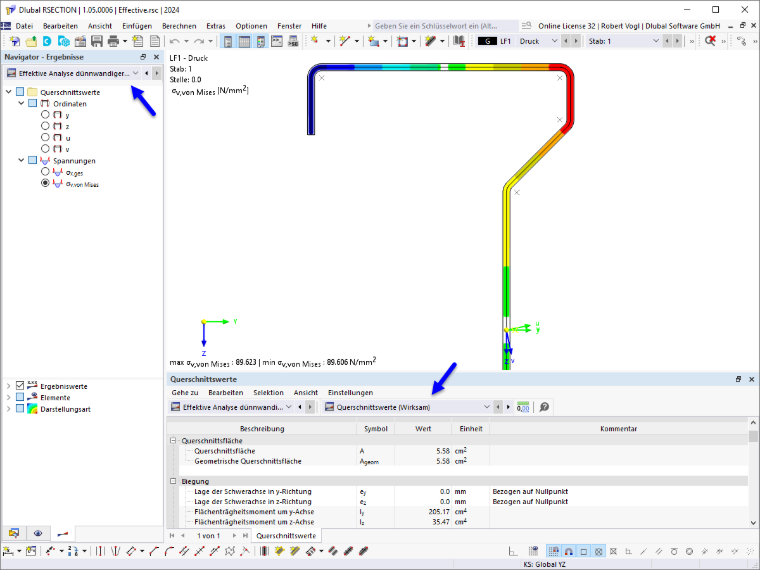Select the u ordinate radio button

click(45, 138)
